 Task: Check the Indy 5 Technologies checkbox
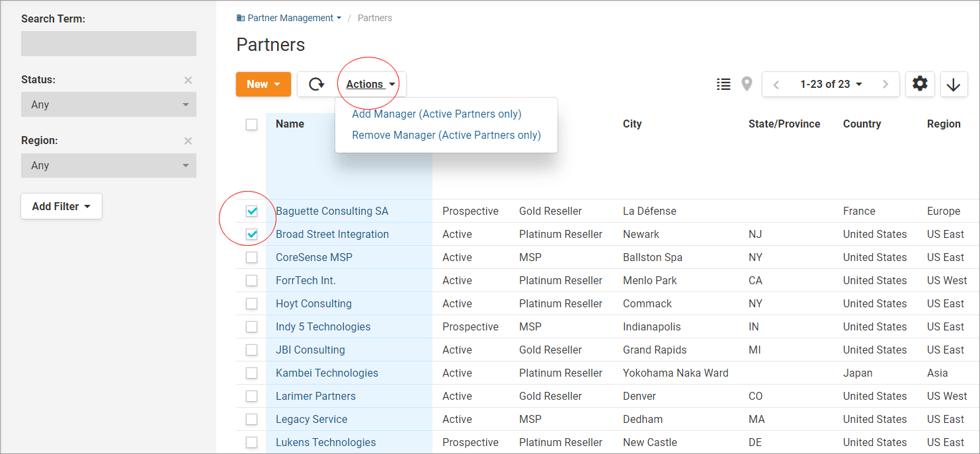(x=251, y=326)
